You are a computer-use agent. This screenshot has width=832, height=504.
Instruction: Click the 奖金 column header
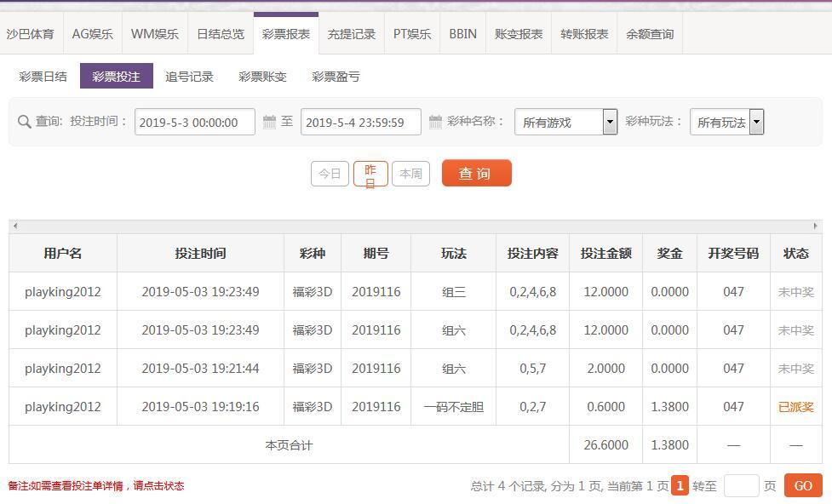[669, 253]
